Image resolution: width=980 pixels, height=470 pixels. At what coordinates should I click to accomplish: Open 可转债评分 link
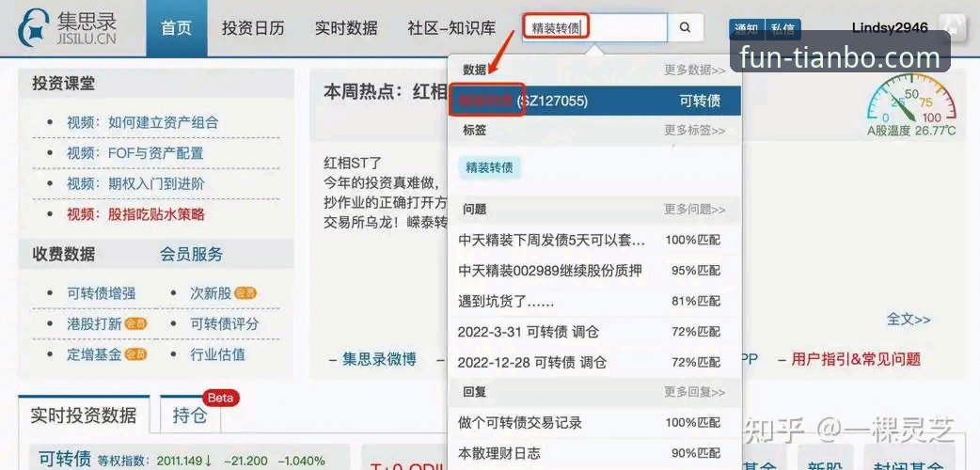click(x=225, y=323)
